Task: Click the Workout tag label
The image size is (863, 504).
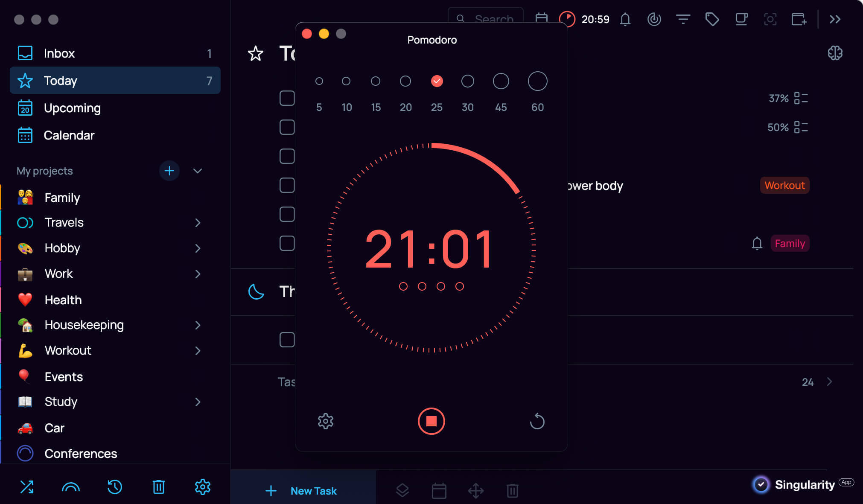Action: pos(784,186)
